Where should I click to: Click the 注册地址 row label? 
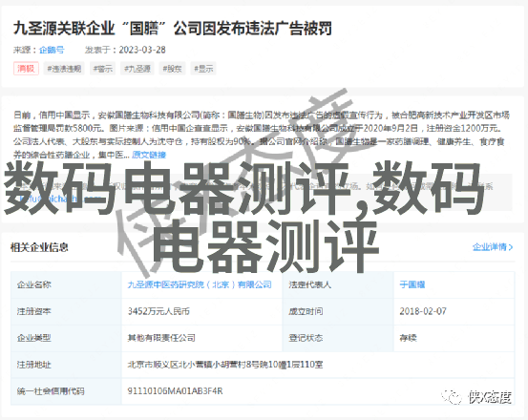click(34, 365)
